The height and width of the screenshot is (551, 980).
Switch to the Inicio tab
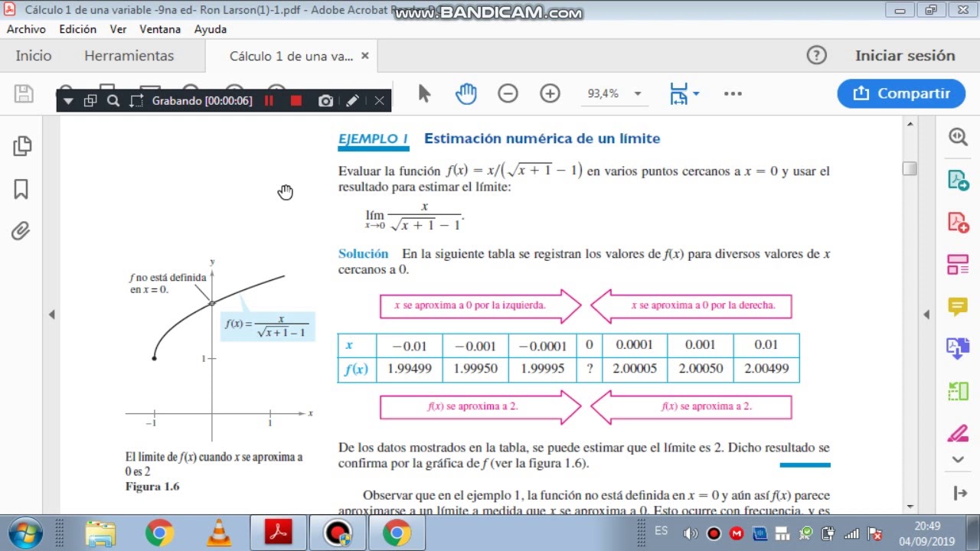tap(34, 56)
